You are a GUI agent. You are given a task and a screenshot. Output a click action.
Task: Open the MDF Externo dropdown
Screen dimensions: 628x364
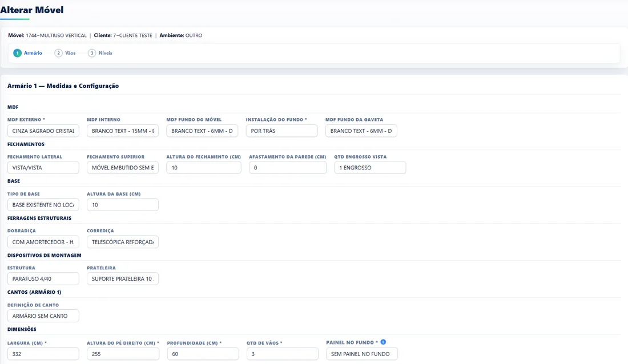(x=43, y=131)
